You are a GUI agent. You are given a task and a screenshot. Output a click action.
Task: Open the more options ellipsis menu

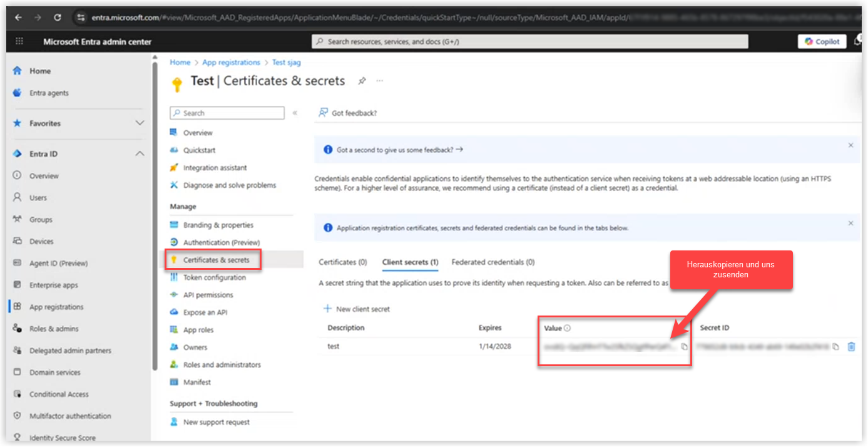point(380,81)
